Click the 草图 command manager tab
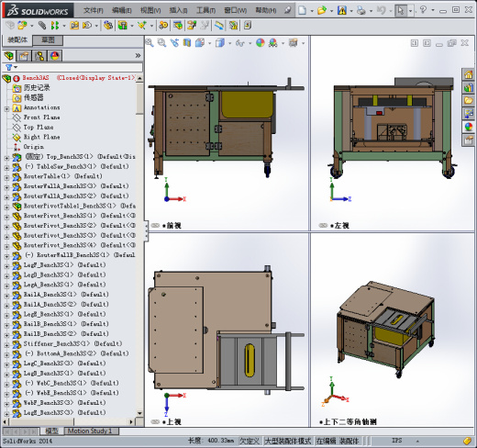Image resolution: width=477 pixels, height=448 pixels. pyautogui.click(x=48, y=40)
